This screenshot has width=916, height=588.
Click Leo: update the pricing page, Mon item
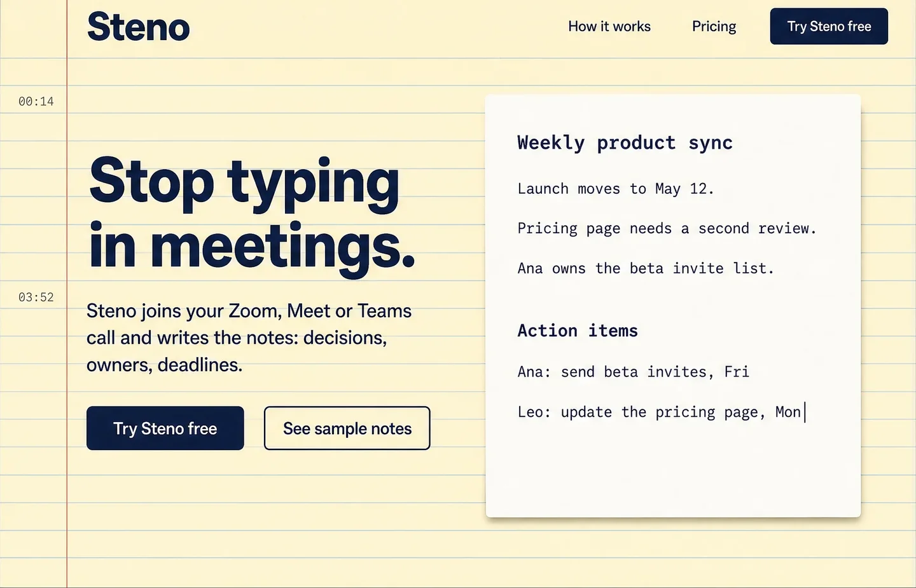pos(660,412)
